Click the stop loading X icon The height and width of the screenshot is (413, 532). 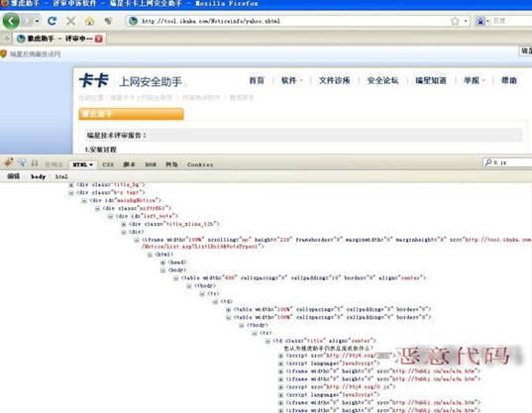tap(70, 21)
